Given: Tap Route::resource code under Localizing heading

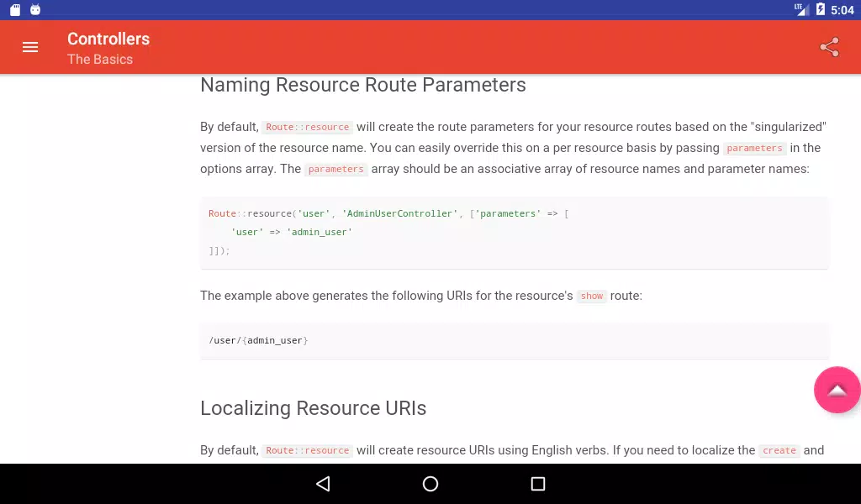Looking at the screenshot, I should click(308, 450).
